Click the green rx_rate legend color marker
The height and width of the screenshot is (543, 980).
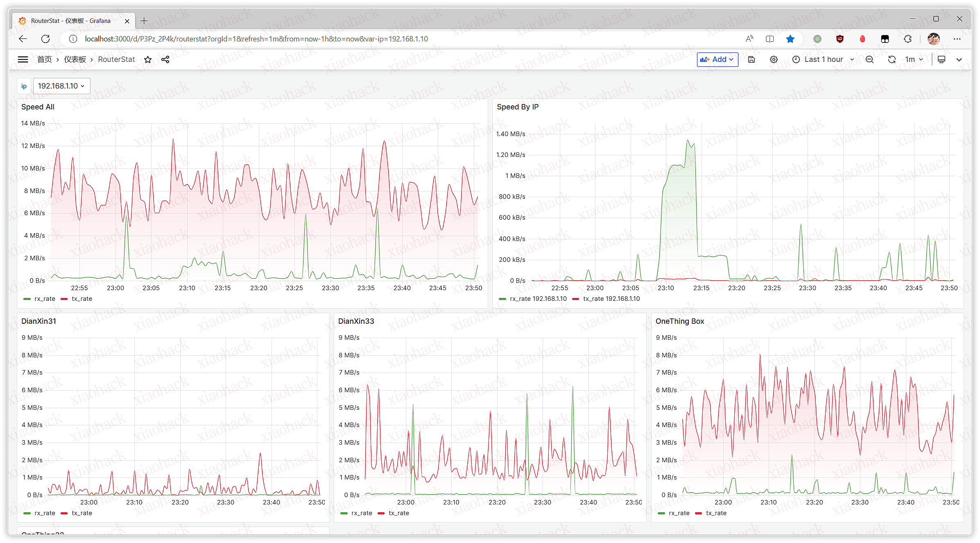(27, 299)
